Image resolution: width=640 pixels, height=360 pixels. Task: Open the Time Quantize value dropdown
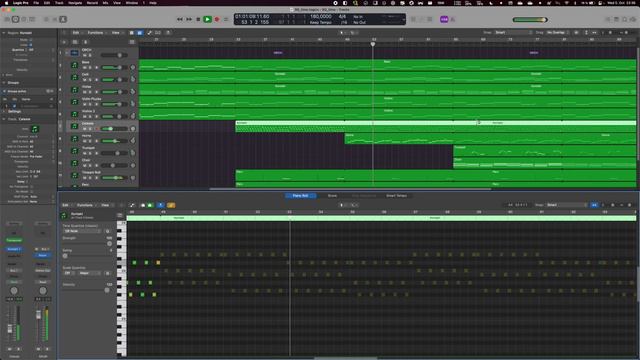click(x=82, y=231)
